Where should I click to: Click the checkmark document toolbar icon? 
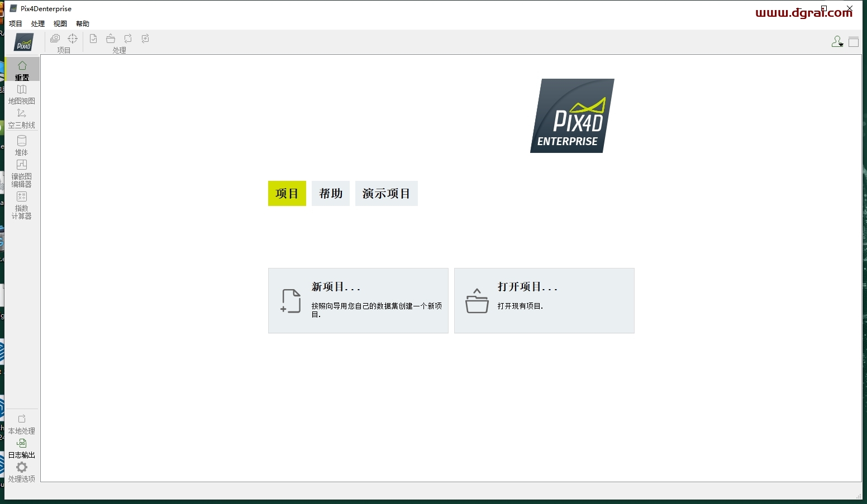pos(93,39)
